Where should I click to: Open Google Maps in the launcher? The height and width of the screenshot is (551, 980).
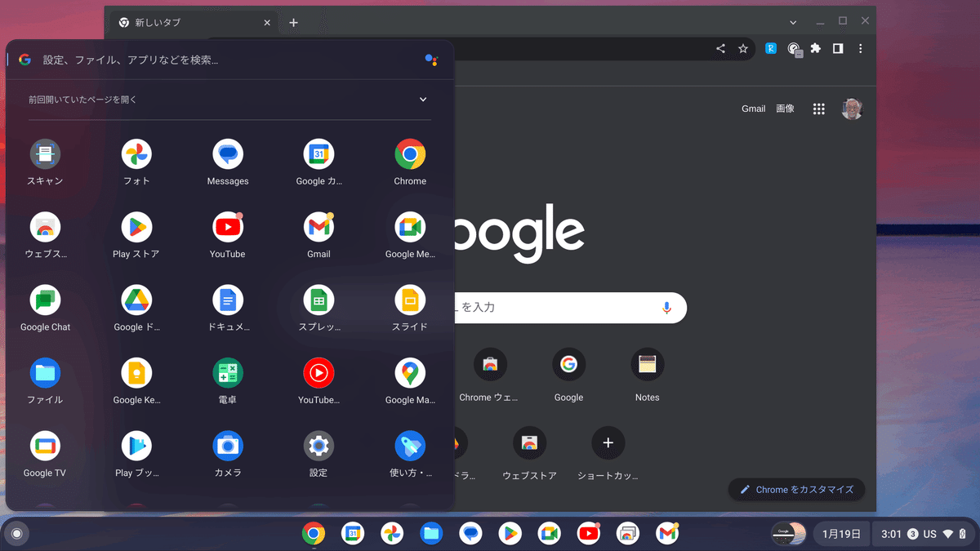tap(410, 373)
